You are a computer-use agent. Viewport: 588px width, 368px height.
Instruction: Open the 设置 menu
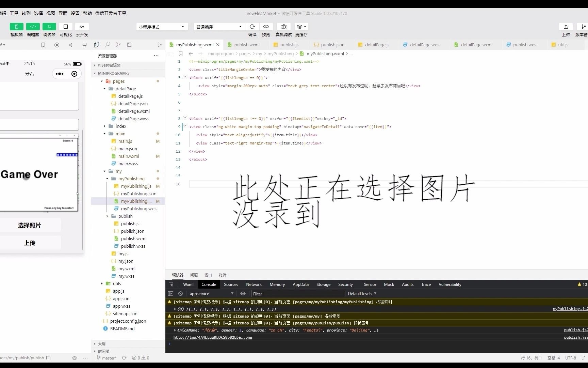(x=75, y=13)
